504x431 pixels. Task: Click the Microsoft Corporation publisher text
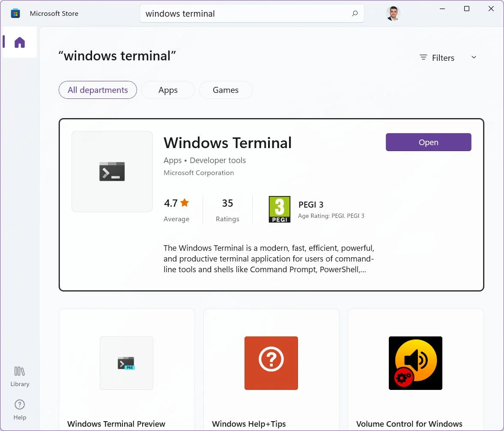199,173
